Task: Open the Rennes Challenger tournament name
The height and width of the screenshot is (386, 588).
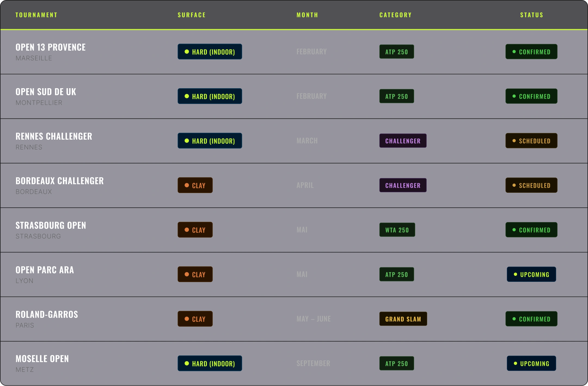Action: [54, 136]
